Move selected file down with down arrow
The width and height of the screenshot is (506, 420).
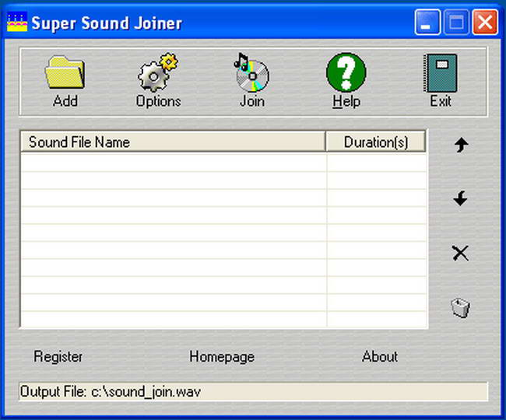[x=461, y=198]
